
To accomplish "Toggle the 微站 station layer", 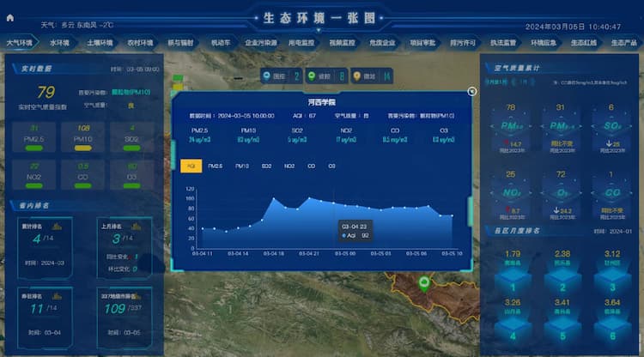I will 372,76.
